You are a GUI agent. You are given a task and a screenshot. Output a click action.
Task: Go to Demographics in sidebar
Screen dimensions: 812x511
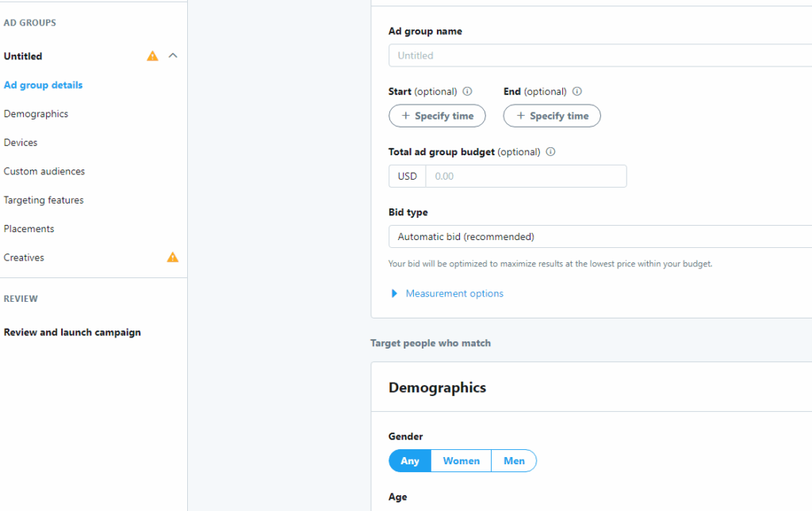36,114
